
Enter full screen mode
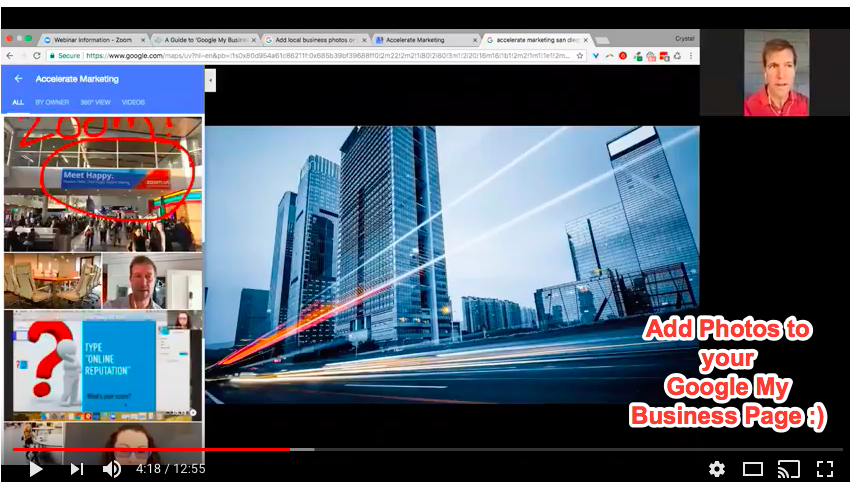pyautogui.click(x=825, y=468)
